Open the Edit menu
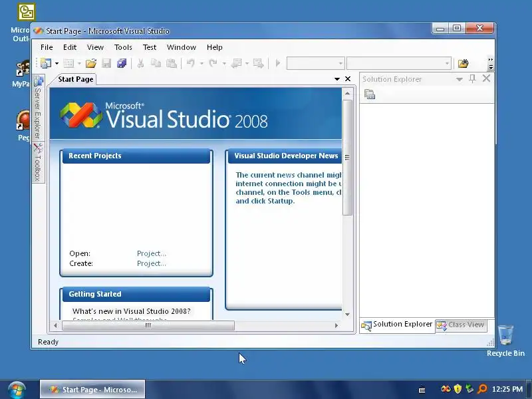This screenshot has height=399, width=532. pyautogui.click(x=70, y=47)
